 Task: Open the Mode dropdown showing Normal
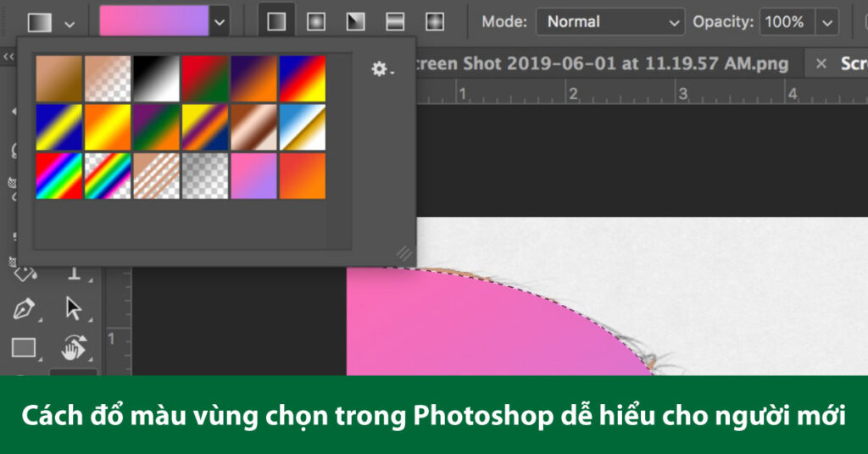pyautogui.click(x=610, y=22)
